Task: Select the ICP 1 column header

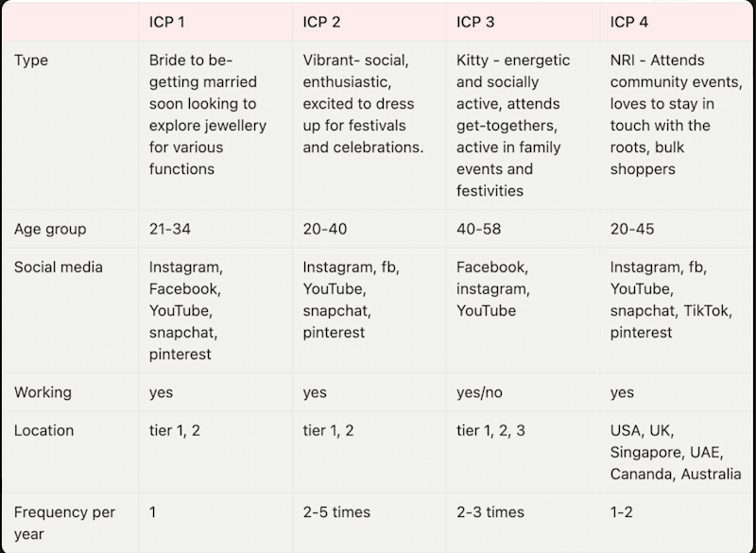Action: (x=167, y=22)
